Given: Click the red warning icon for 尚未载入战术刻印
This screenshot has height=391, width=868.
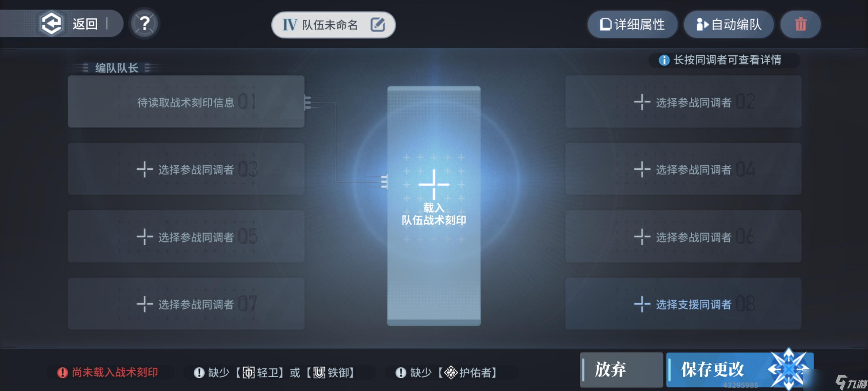Looking at the screenshot, I should point(62,373).
